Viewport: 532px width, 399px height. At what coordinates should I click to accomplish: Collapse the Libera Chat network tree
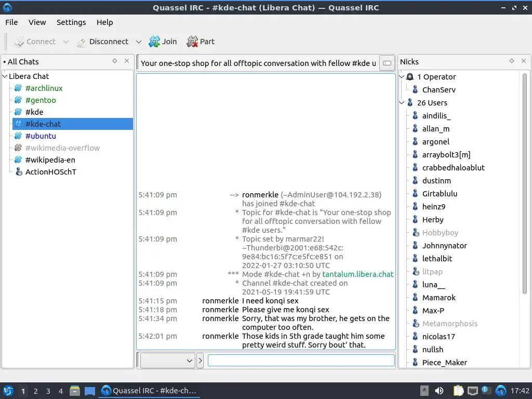[x=5, y=76]
